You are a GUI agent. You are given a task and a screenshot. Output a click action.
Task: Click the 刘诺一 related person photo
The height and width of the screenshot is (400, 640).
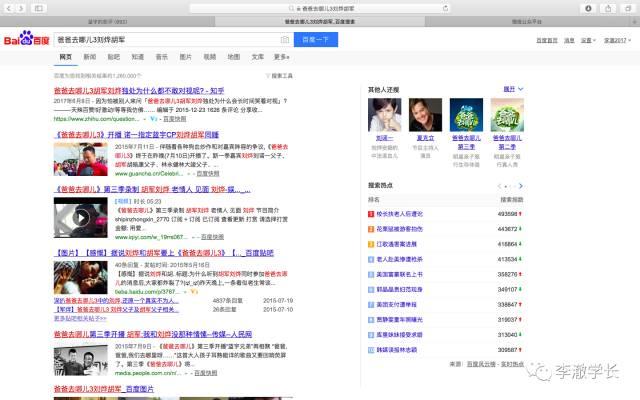point(384,115)
